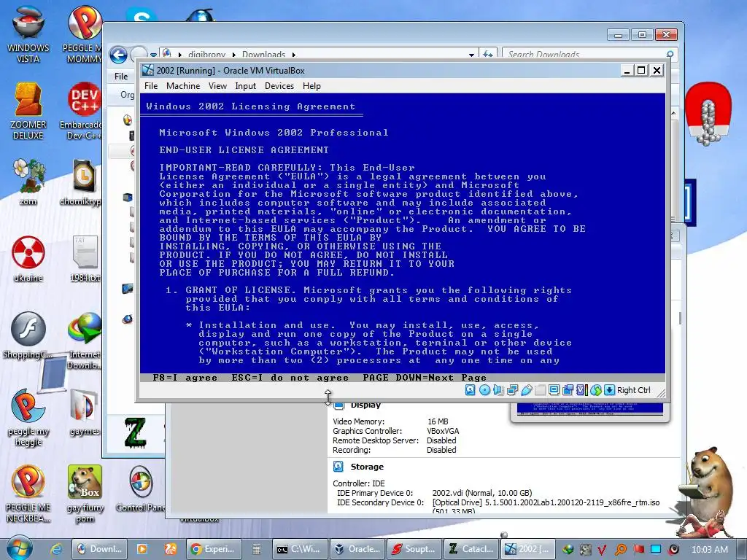Image resolution: width=747 pixels, height=560 pixels.
Task: Click the Display section header in VirtualBox Manager
Action: point(365,405)
